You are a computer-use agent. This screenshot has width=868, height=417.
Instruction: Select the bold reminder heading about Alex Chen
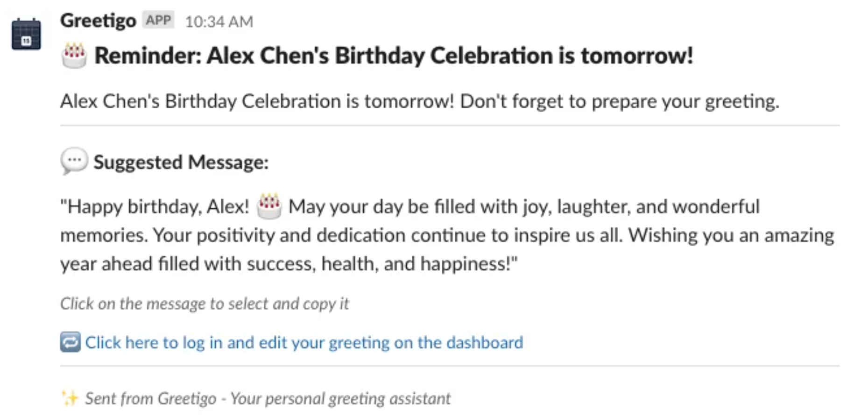click(394, 56)
